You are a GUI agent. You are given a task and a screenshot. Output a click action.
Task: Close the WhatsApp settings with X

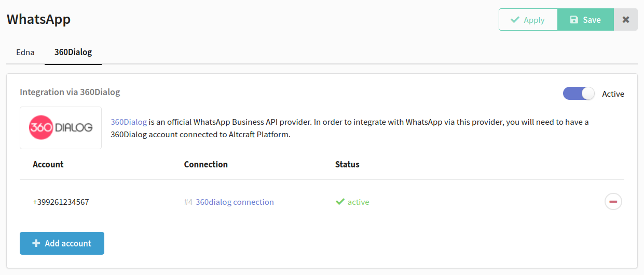pos(626,20)
